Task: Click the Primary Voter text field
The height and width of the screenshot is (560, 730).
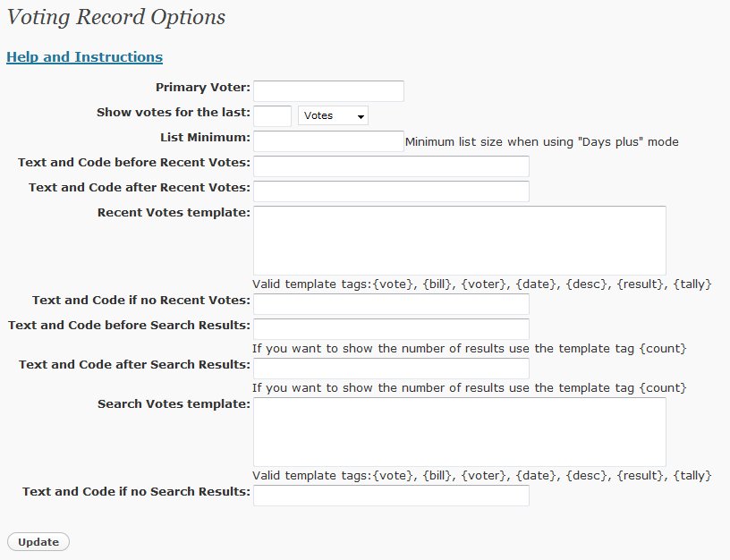Action: 328,90
